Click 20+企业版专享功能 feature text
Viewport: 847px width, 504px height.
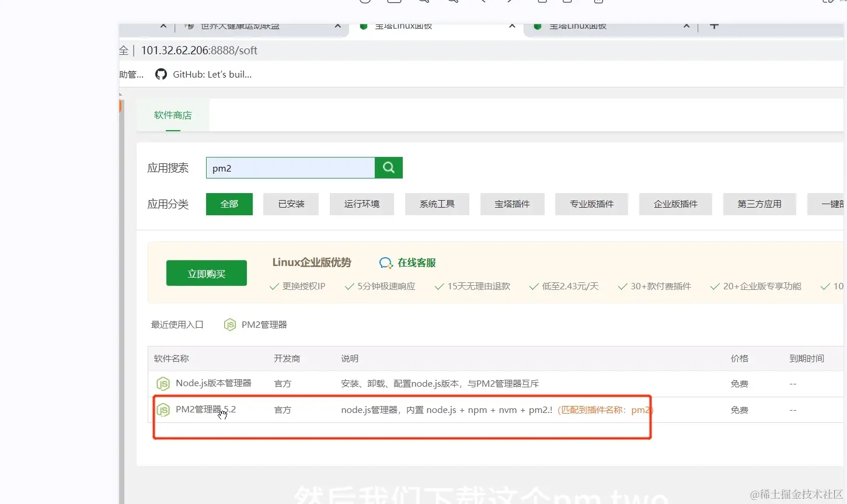[762, 286]
